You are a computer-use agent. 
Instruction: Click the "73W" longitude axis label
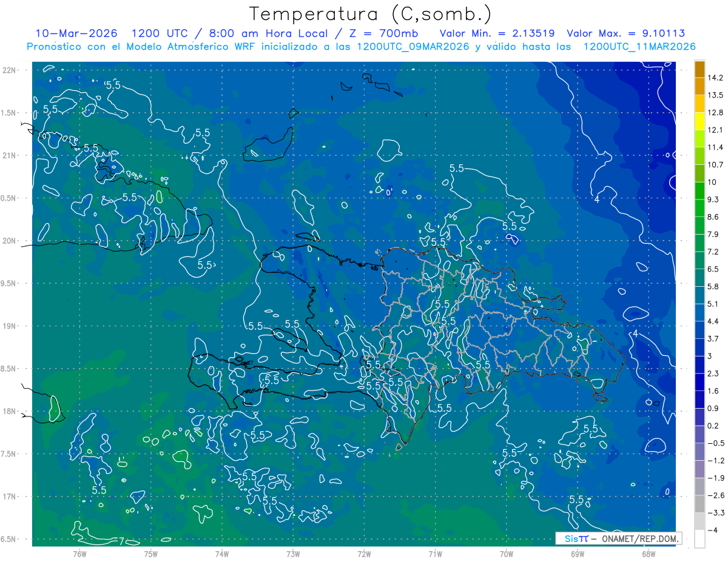point(293,554)
